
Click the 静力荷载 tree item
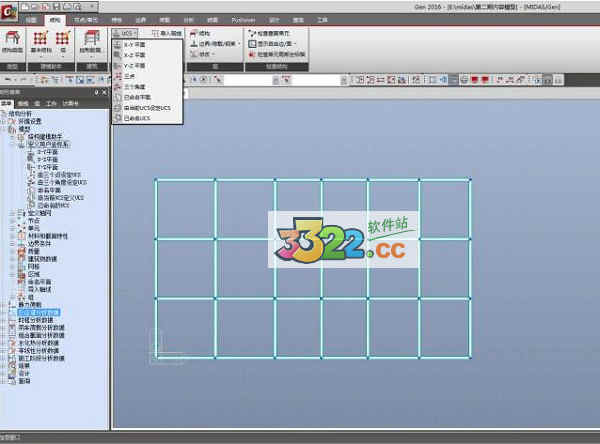click(30, 305)
